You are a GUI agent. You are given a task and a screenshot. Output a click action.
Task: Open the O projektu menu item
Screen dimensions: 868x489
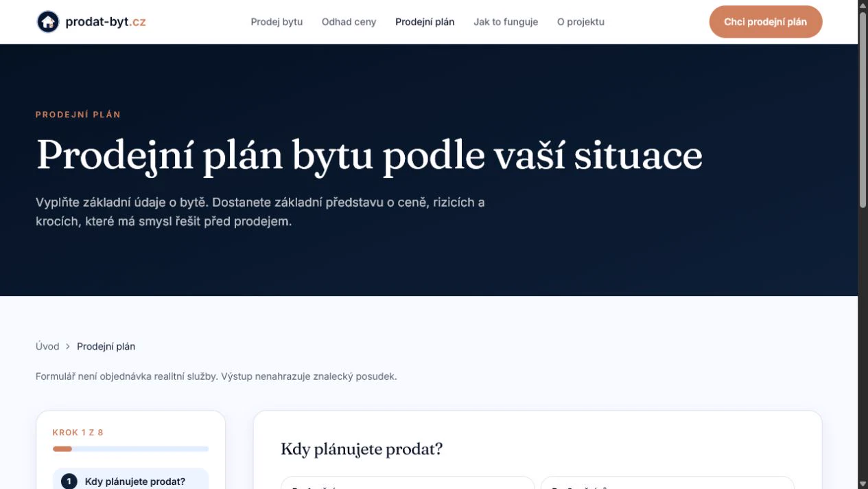coord(580,22)
